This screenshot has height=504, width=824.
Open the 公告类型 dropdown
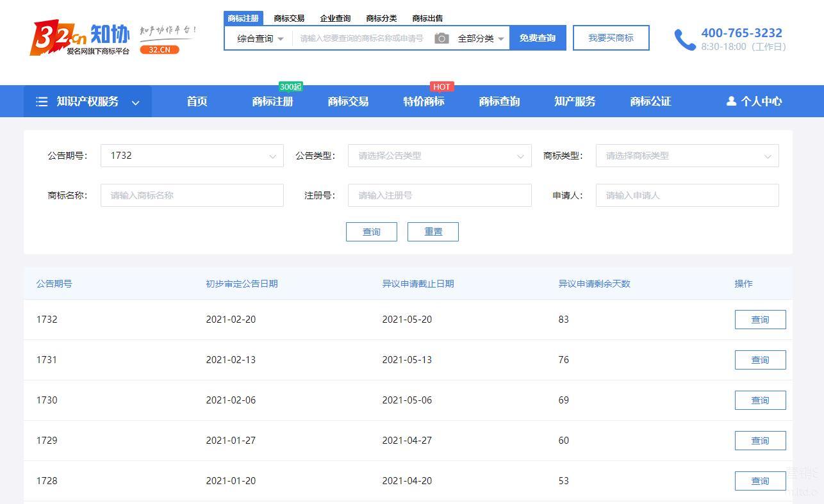(439, 156)
